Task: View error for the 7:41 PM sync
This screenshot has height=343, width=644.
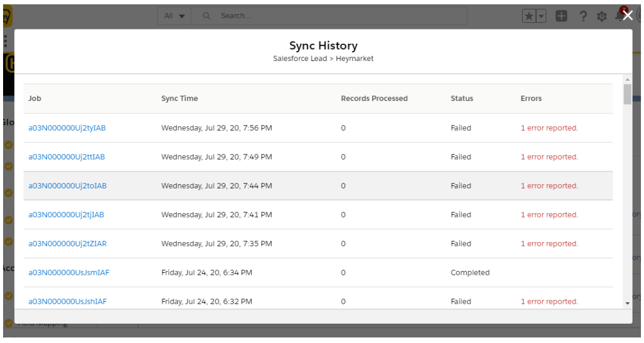Action: pyautogui.click(x=549, y=214)
